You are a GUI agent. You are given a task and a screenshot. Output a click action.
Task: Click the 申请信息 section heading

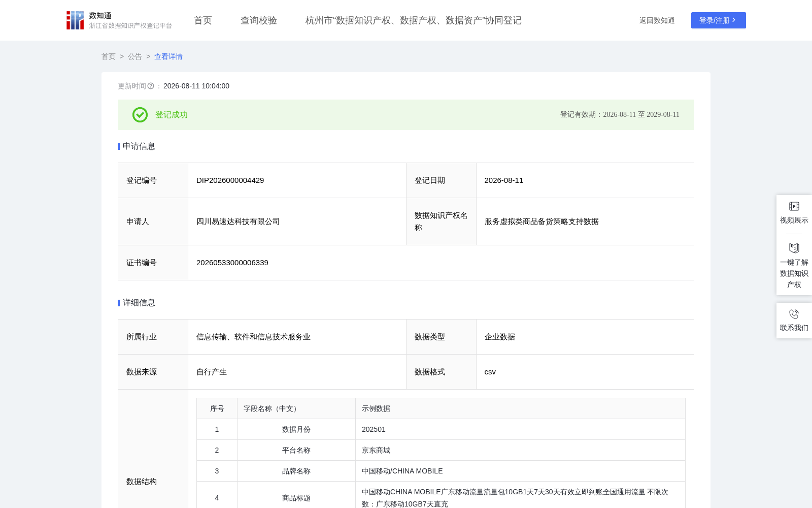tap(139, 146)
